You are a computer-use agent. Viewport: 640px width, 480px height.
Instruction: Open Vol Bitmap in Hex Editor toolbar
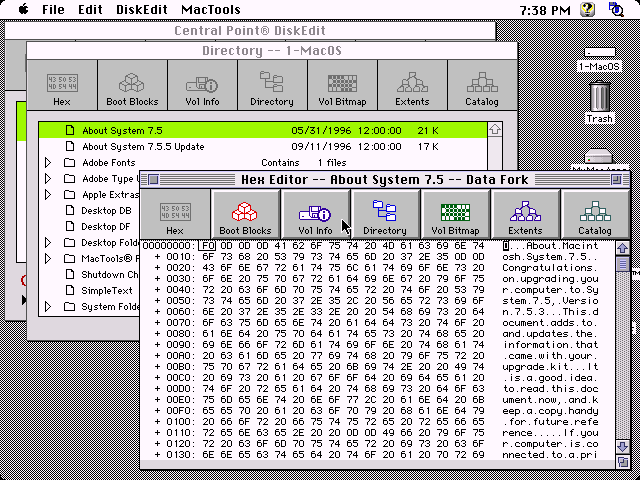click(456, 214)
